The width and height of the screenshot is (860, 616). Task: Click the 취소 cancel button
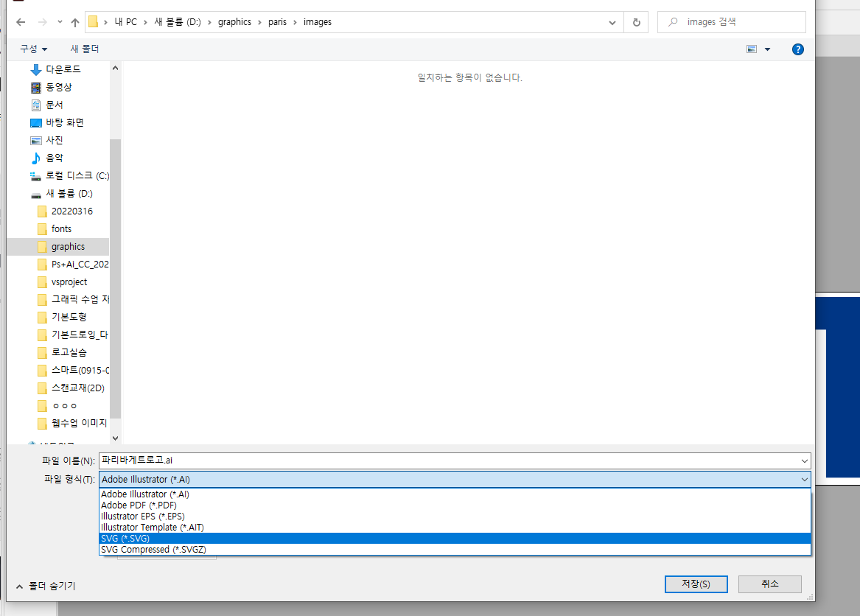click(x=770, y=584)
